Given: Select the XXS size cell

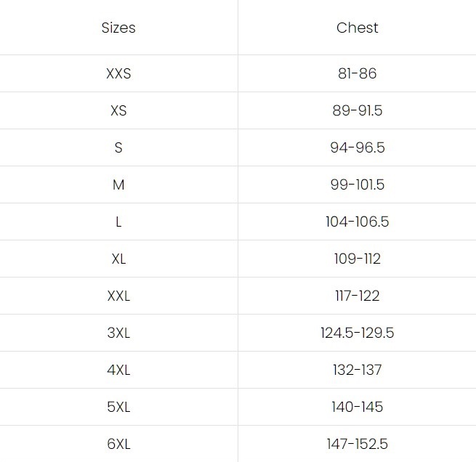Looking at the screenshot, I should click(x=118, y=73).
